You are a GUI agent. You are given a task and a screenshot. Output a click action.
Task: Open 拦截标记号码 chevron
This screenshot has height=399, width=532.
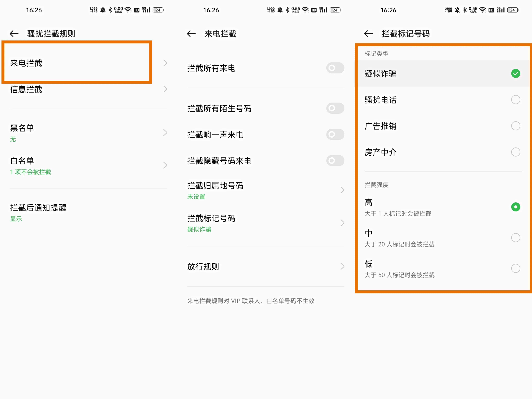pyautogui.click(x=343, y=223)
